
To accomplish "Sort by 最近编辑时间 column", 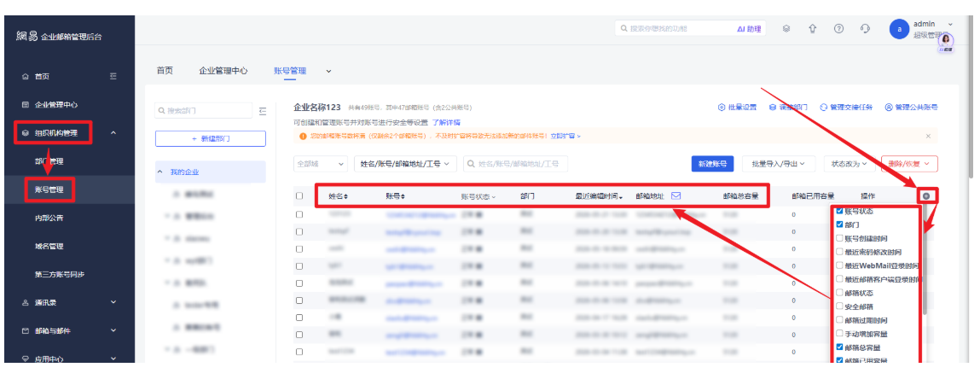I will point(600,196).
